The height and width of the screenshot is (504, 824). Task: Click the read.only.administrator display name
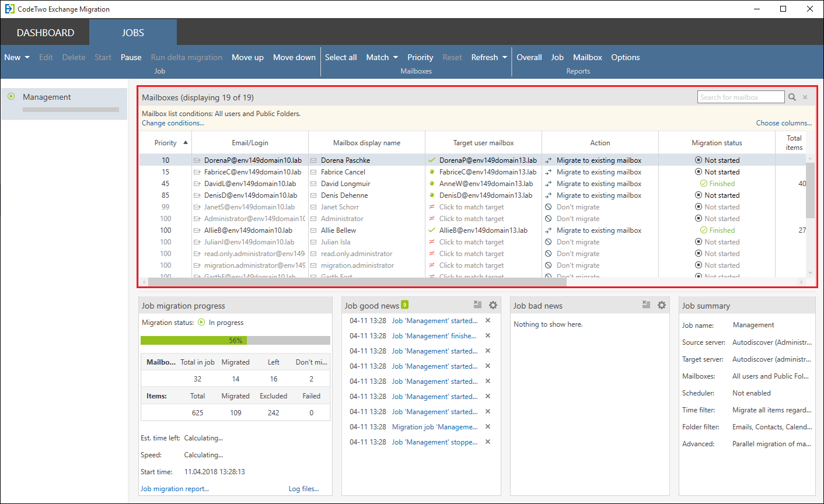point(357,254)
